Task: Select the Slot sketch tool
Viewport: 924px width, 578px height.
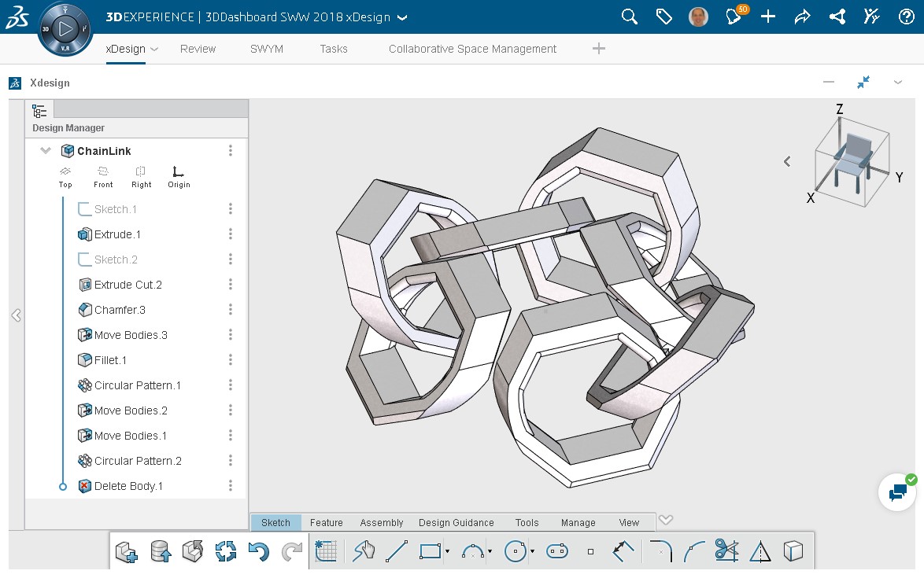Action: click(557, 551)
